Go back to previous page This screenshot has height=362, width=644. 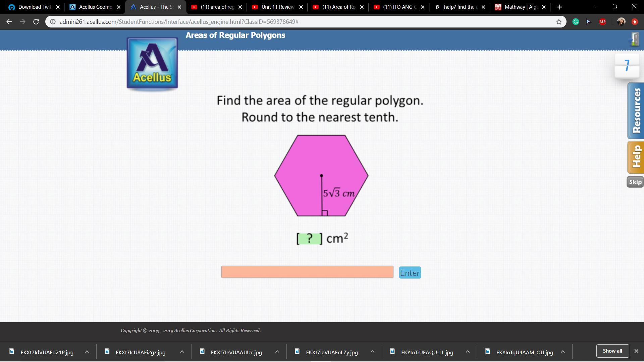click(9, 22)
